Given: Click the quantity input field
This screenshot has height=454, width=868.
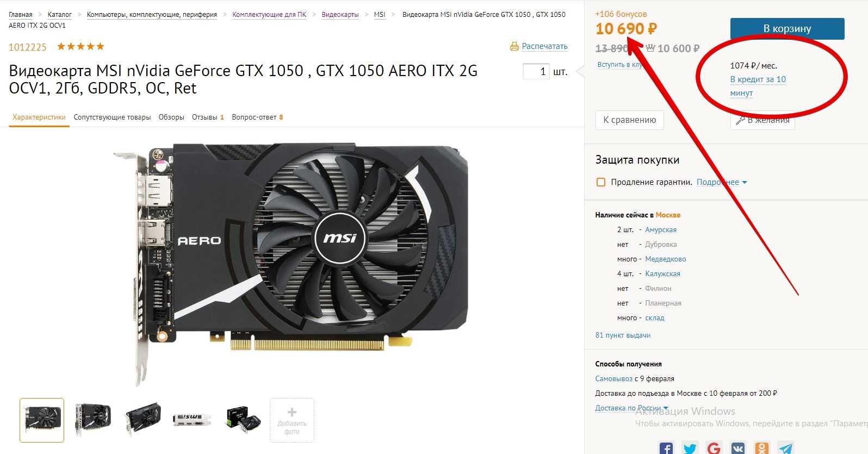Looking at the screenshot, I should 536,71.
